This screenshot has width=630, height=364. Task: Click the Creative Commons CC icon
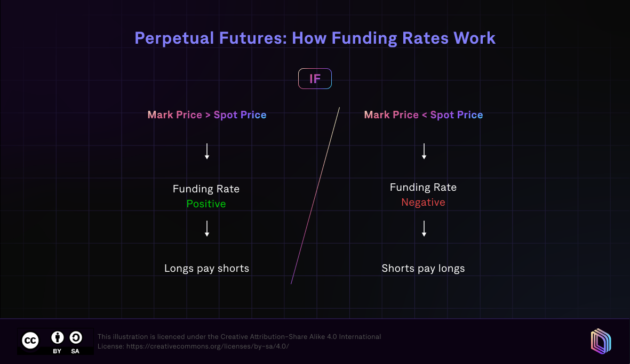(30, 340)
